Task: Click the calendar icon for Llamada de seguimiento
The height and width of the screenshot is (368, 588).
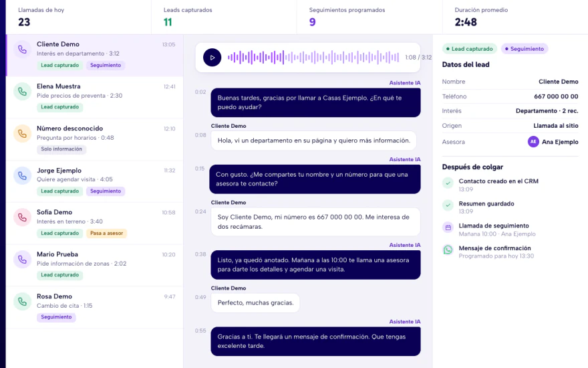Action: (x=448, y=227)
